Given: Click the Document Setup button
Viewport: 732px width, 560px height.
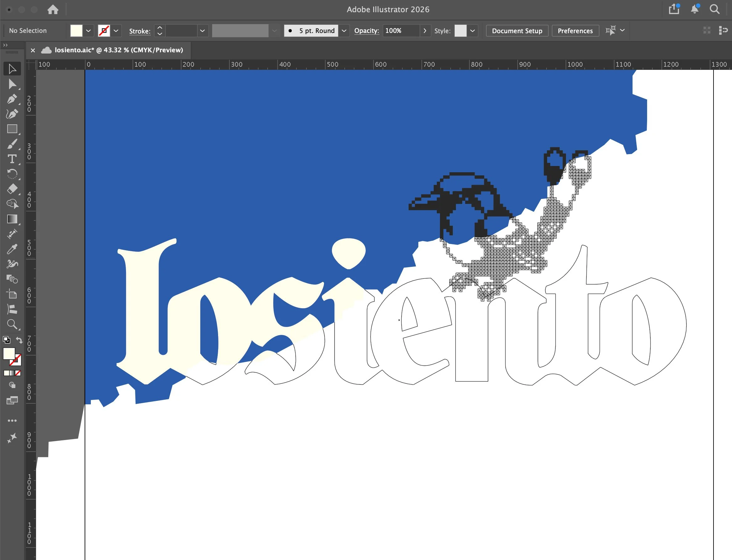Looking at the screenshot, I should (x=517, y=31).
